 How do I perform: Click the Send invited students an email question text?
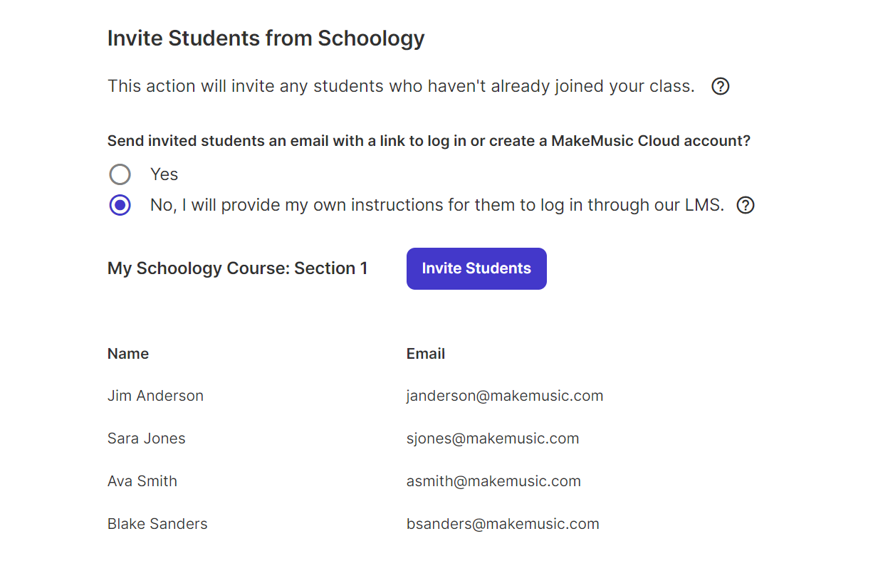tap(429, 141)
